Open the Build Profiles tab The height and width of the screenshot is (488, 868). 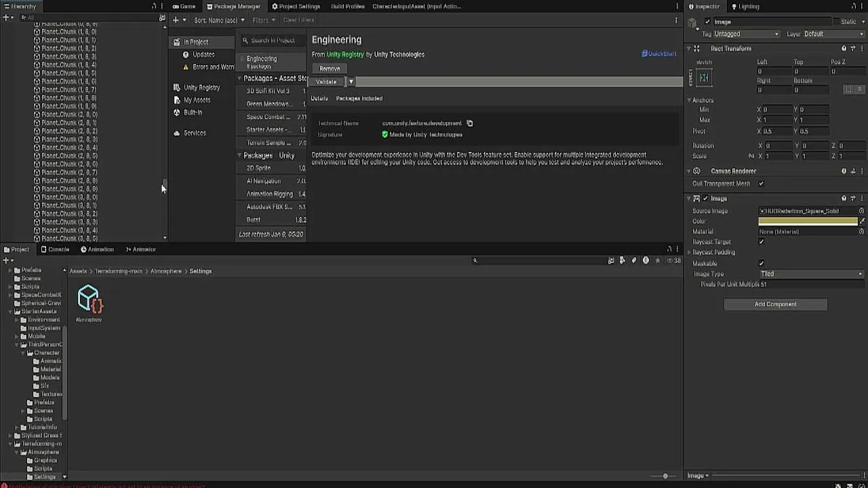click(347, 6)
